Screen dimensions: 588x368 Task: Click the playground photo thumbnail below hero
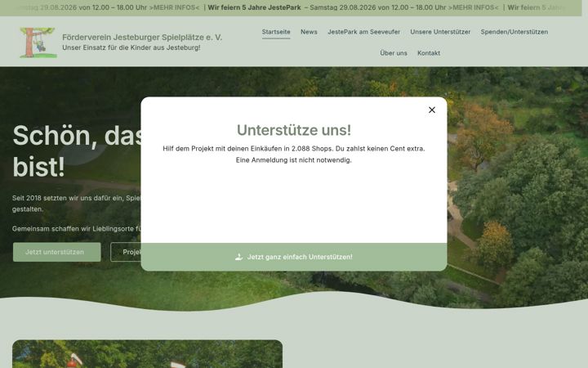[x=147, y=354]
